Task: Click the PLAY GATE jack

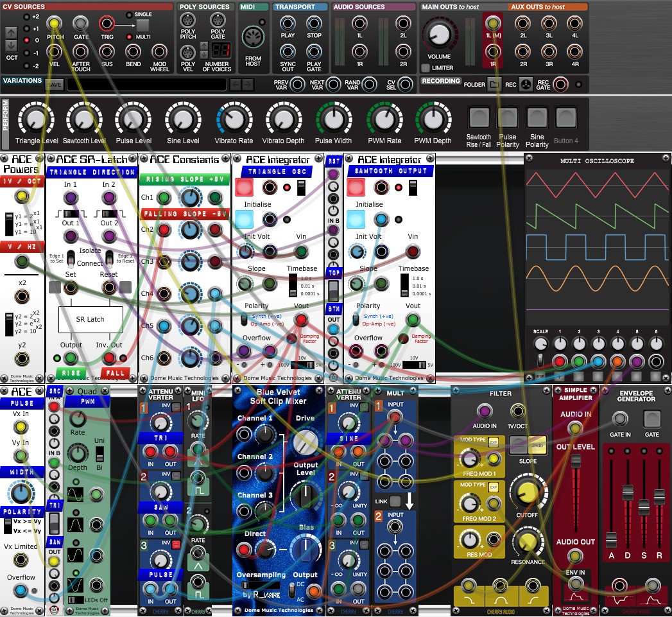Action: pos(314,52)
